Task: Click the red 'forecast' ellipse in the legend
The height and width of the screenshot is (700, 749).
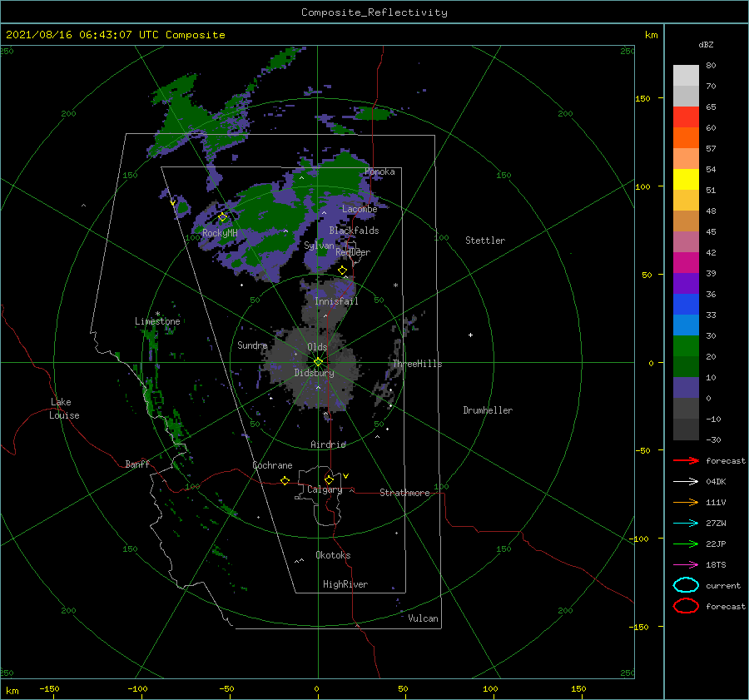Action: coord(686,606)
